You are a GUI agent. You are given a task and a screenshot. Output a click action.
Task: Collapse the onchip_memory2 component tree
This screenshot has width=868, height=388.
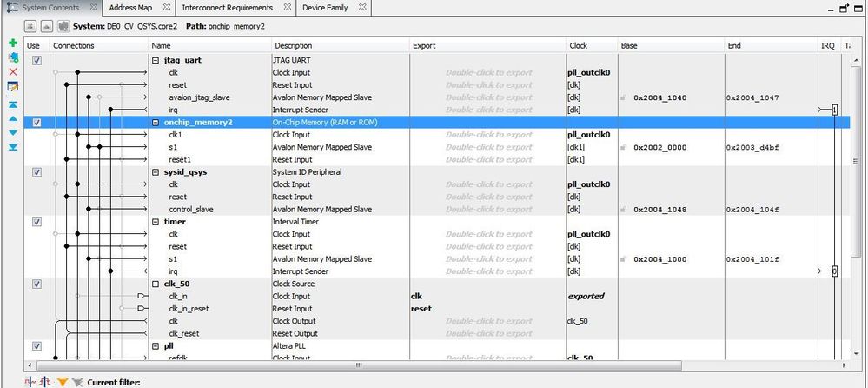156,123
